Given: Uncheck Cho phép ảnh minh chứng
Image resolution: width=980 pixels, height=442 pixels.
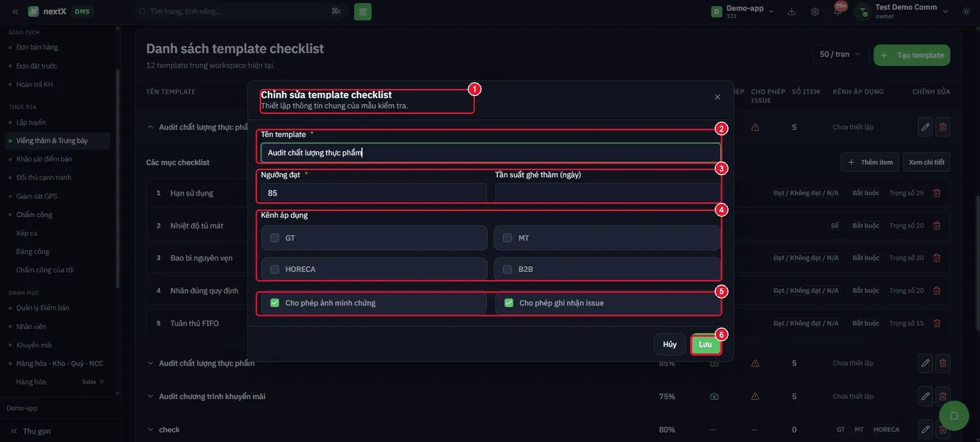Looking at the screenshot, I should coord(275,303).
